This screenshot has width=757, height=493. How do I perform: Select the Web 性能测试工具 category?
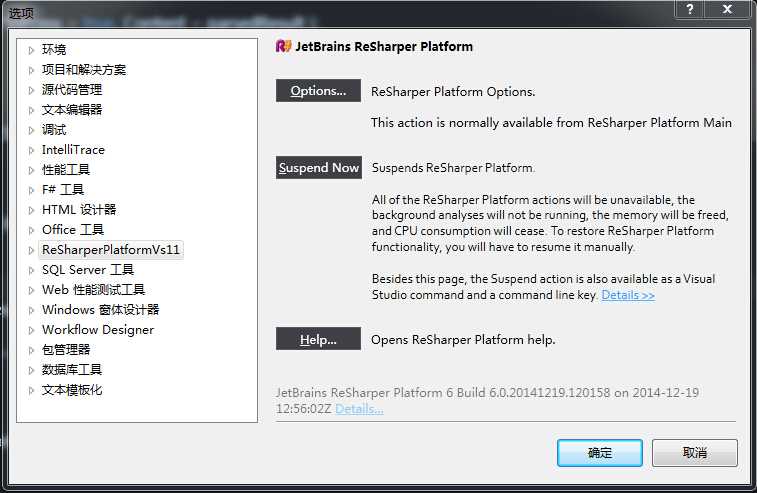click(94, 290)
